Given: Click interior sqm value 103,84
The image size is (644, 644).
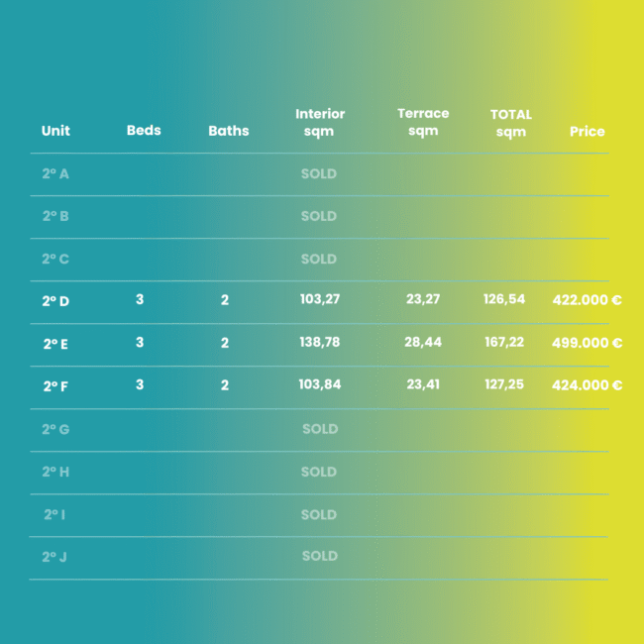Looking at the screenshot, I should (320, 384).
